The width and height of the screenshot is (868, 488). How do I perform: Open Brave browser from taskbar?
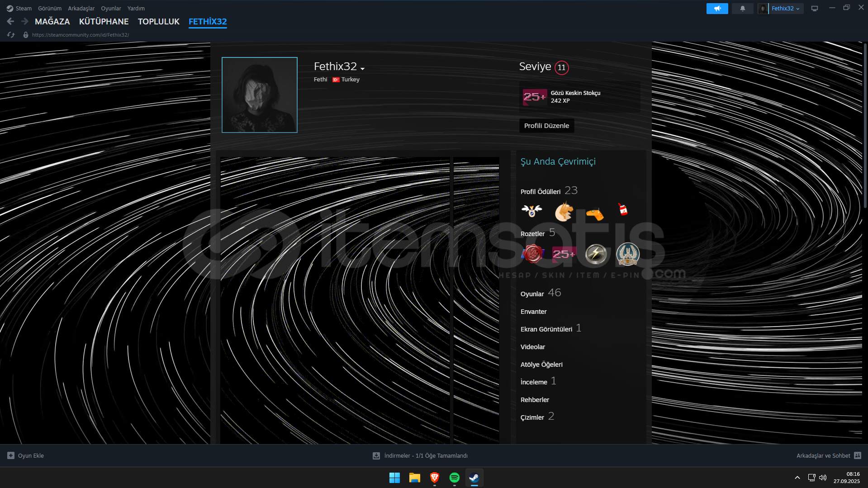[435, 478]
